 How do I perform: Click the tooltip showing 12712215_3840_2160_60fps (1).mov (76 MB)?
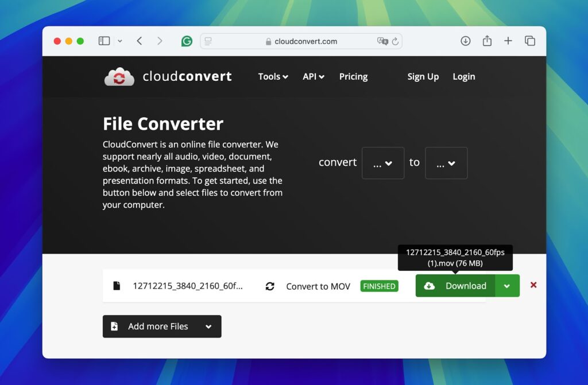click(455, 258)
